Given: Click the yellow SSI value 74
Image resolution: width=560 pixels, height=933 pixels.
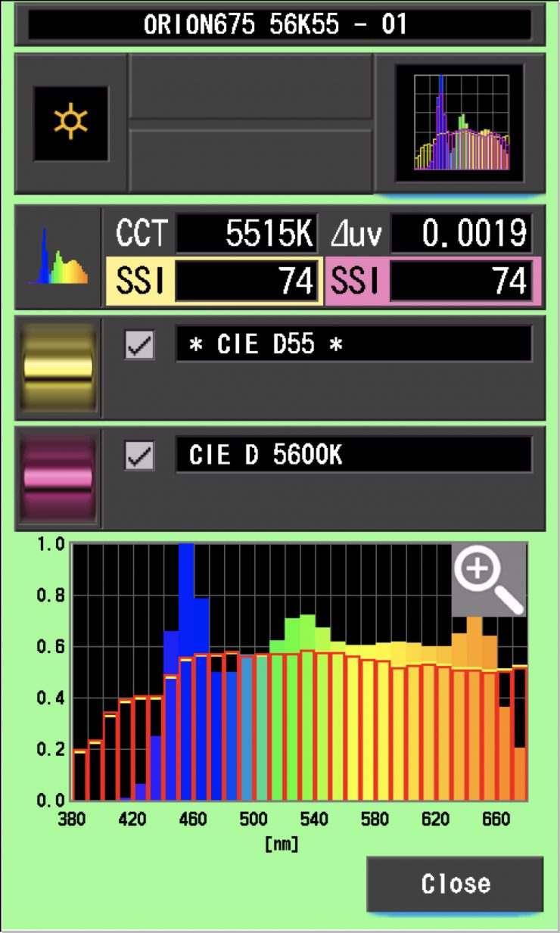Looking at the screenshot, I should point(246,281).
